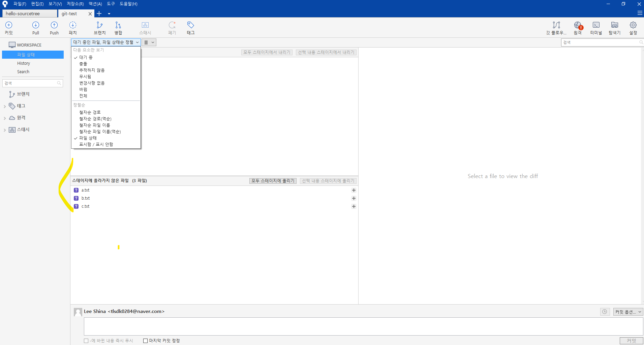The width and height of the screenshot is (644, 345).
Task: Click the 패치 (Fetch) toolbar icon
Action: click(73, 28)
